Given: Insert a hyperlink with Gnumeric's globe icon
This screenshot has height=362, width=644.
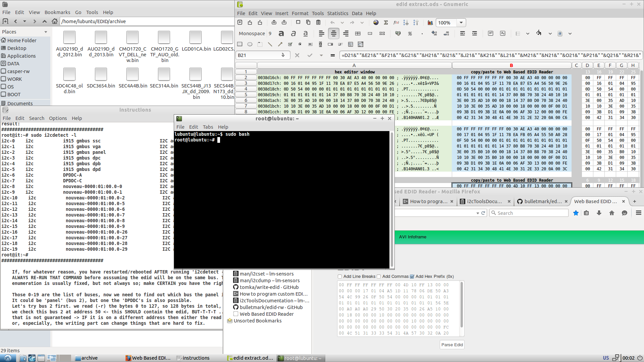Looking at the screenshot, I should [x=376, y=22].
